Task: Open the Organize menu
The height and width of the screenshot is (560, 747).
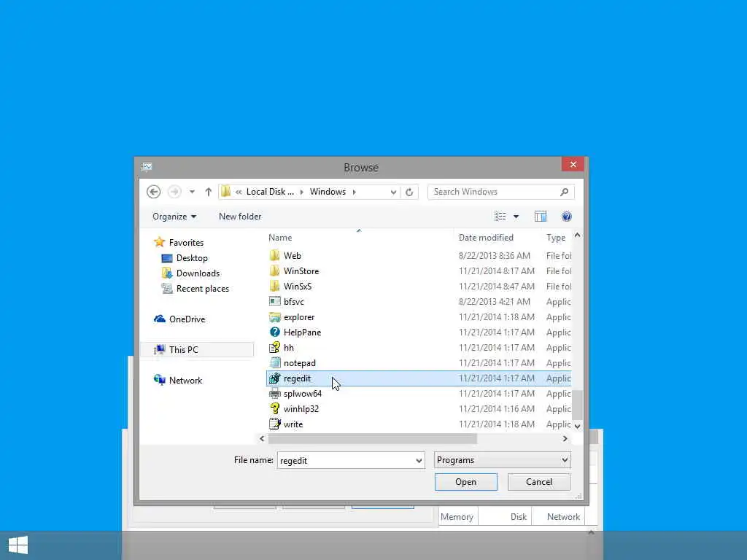Action: click(174, 217)
